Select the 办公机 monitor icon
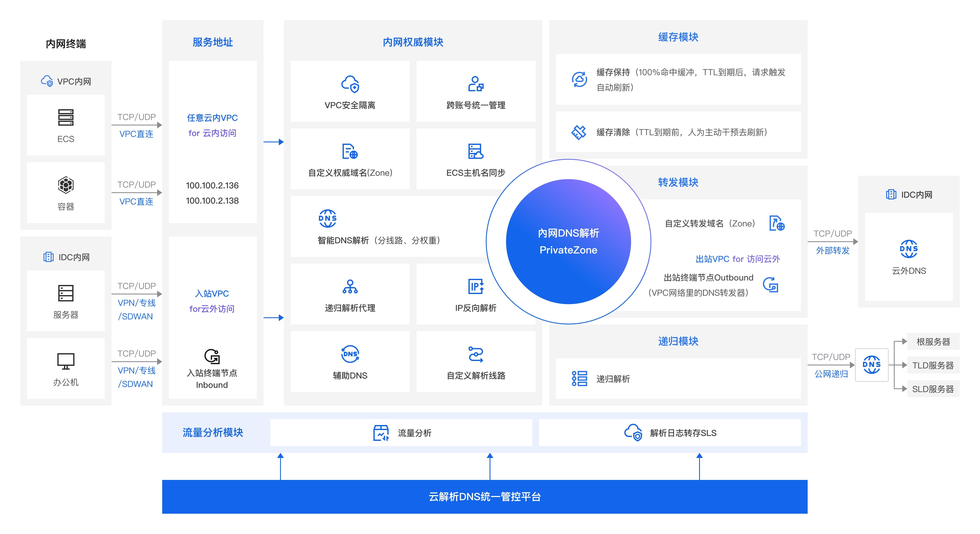980x534 pixels. [x=65, y=361]
